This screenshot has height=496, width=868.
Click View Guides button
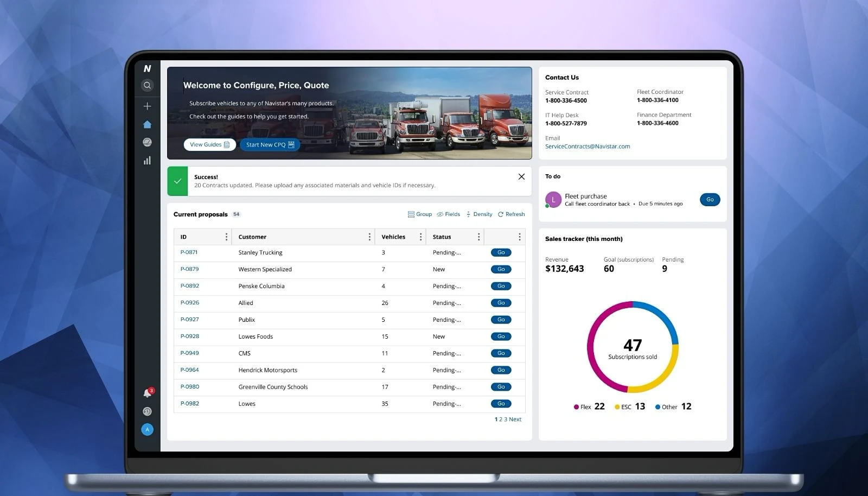[210, 144]
